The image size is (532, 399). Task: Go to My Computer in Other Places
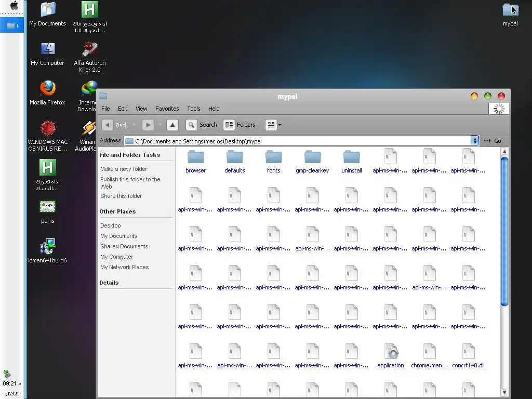click(116, 257)
